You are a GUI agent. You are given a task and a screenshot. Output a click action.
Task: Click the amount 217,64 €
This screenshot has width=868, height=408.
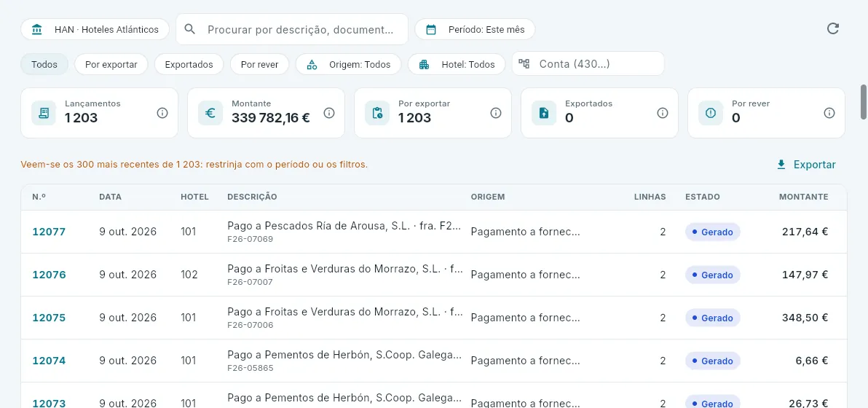click(805, 232)
